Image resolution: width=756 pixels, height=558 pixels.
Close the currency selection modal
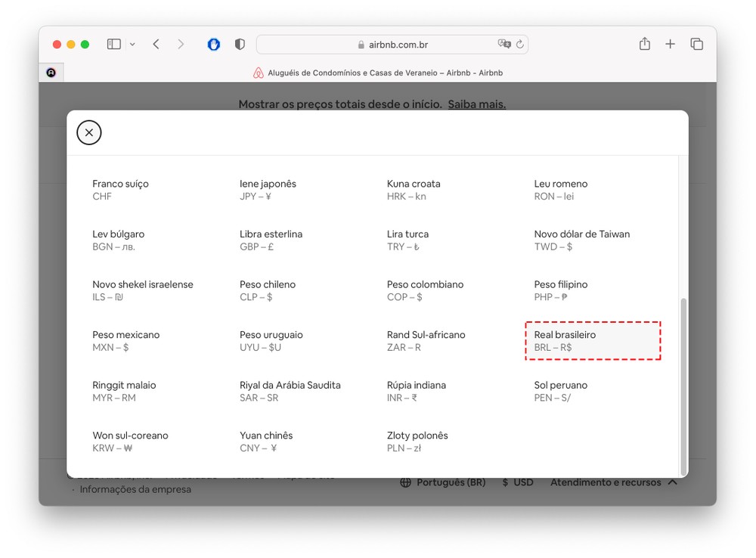coord(89,133)
